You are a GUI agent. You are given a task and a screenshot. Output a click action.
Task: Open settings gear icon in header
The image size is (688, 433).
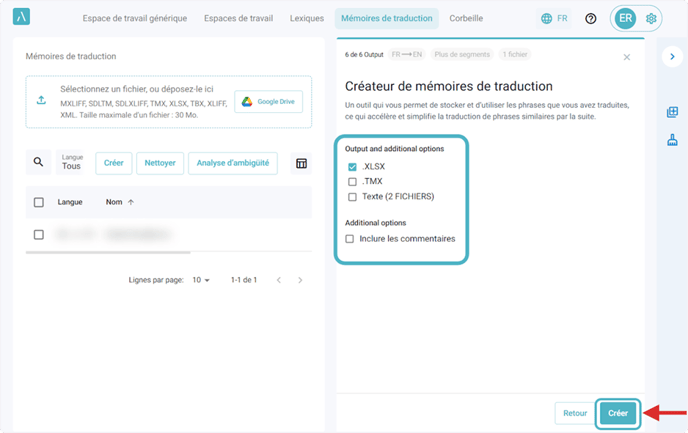click(652, 19)
